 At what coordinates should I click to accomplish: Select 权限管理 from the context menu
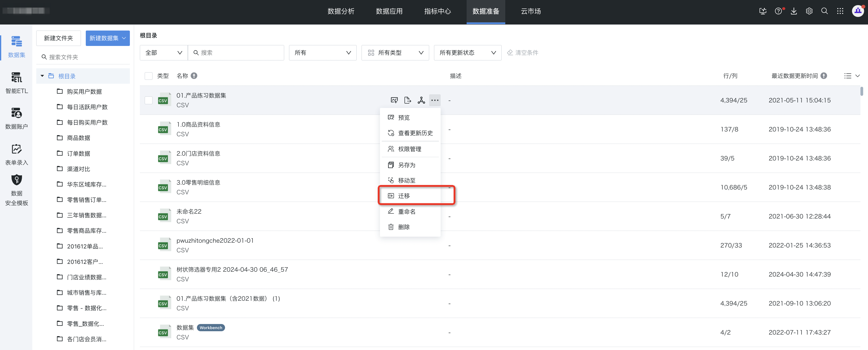coord(410,149)
